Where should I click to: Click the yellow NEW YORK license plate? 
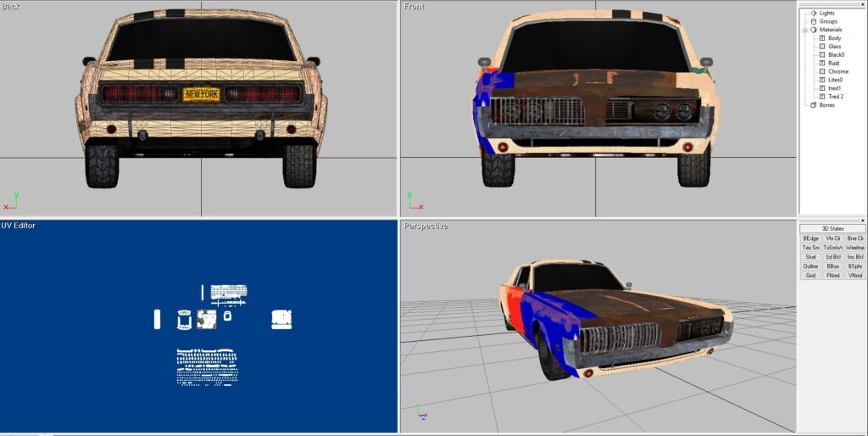coord(201,94)
